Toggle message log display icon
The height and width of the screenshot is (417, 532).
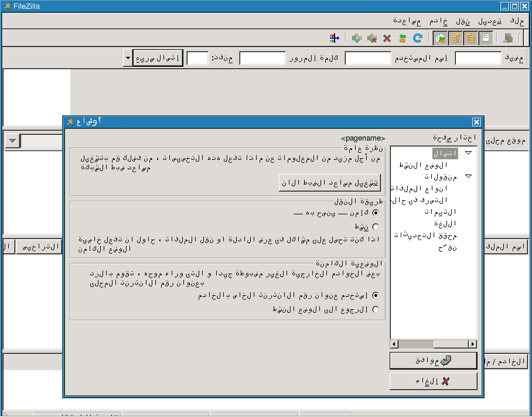pyautogui.click(x=486, y=38)
